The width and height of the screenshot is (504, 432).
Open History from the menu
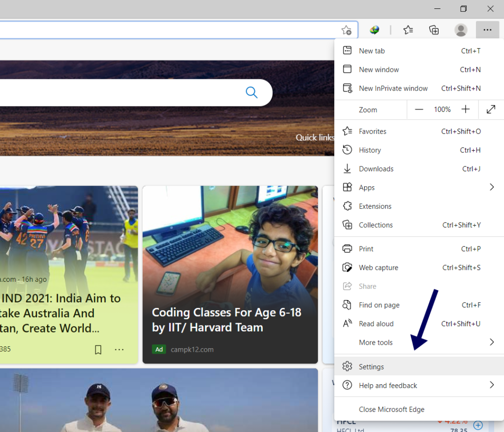[370, 150]
